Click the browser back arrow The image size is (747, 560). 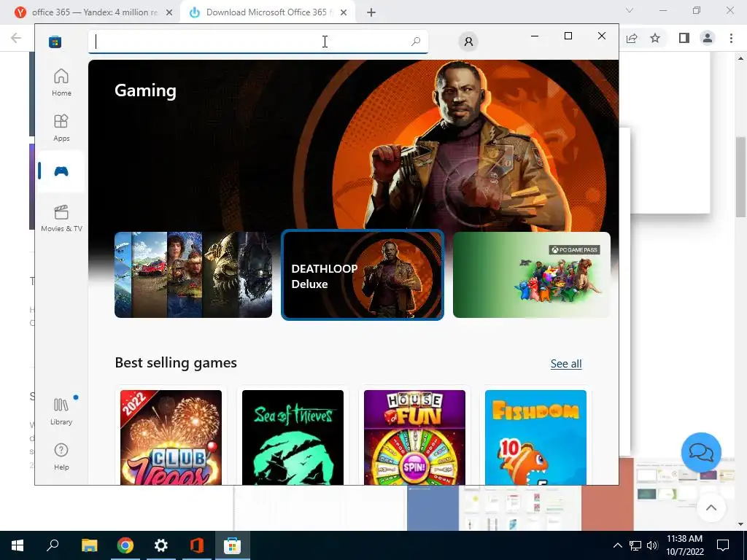point(16,38)
